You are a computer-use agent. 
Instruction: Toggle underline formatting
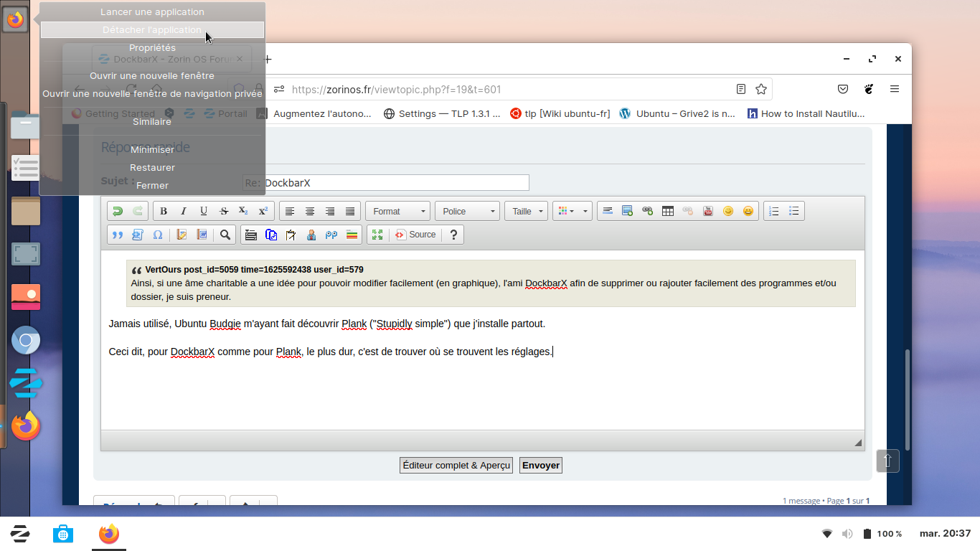204,211
